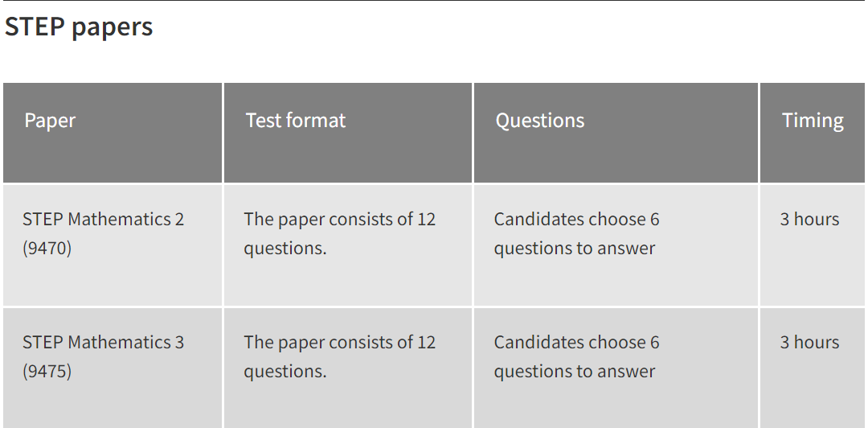Click the word 'questions.' in the Mathematics 2 format cell
The width and height of the screenshot is (868, 428).
(x=285, y=249)
